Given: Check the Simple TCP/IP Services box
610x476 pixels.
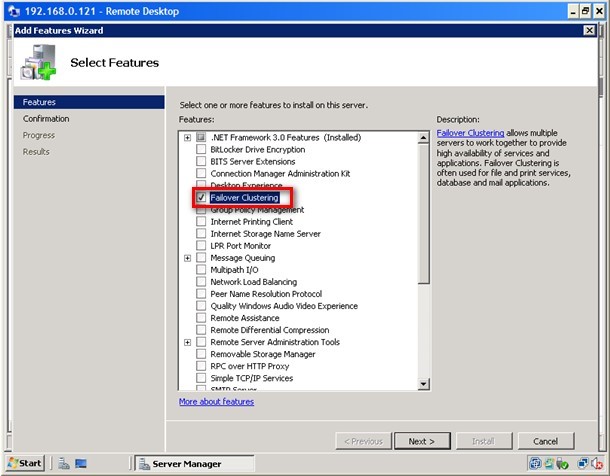Looking at the screenshot, I should point(201,378).
